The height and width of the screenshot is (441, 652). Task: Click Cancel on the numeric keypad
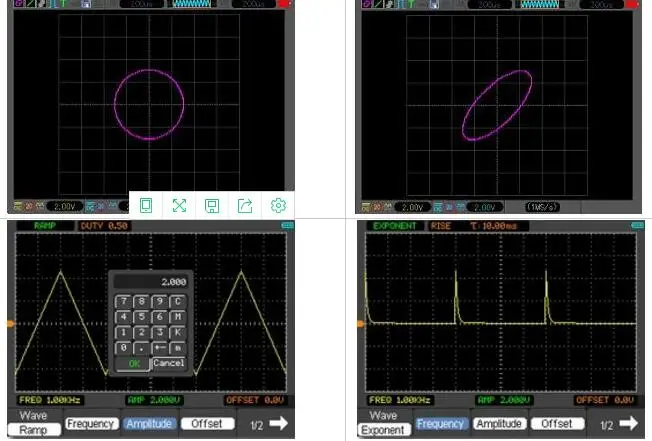click(x=168, y=363)
